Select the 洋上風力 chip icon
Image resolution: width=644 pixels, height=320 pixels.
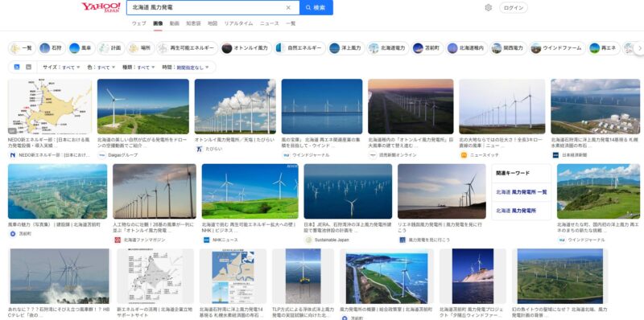tap(334, 48)
